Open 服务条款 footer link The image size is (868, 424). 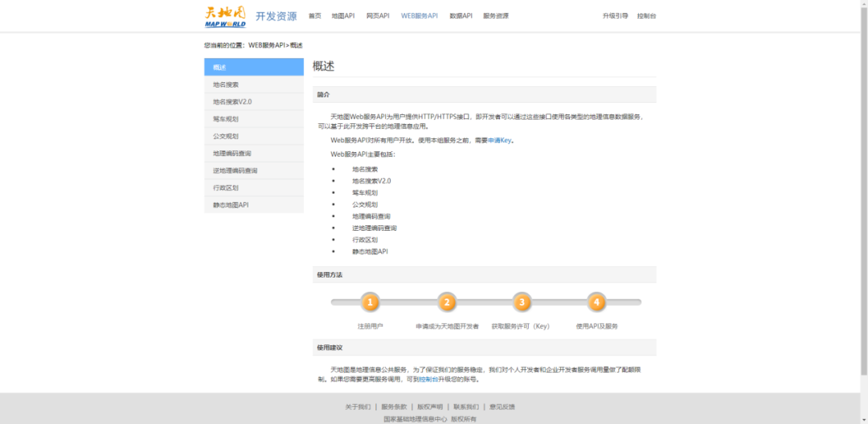point(394,407)
